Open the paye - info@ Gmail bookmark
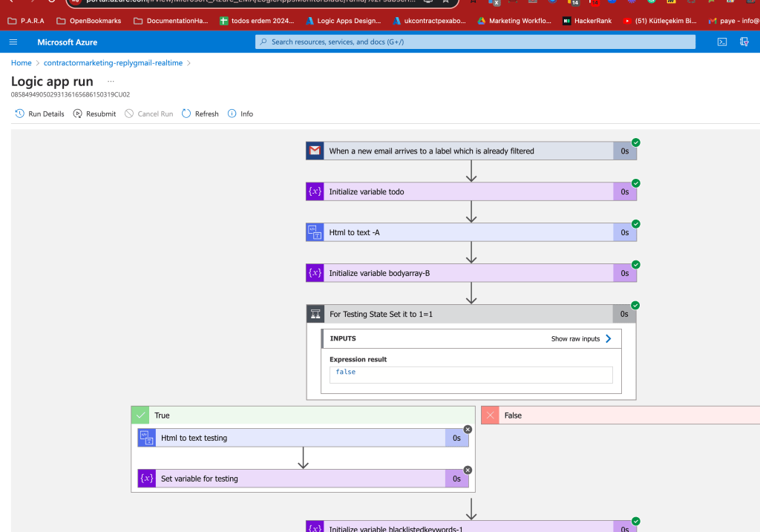Image resolution: width=760 pixels, height=532 pixels. [733, 21]
